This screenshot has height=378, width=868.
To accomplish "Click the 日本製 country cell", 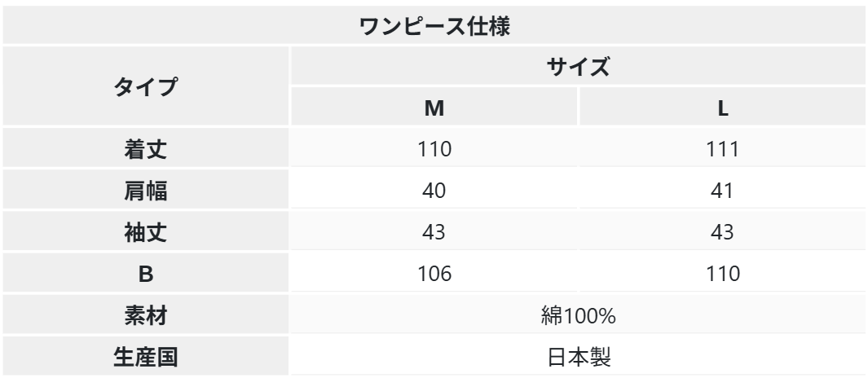I will click(578, 357).
